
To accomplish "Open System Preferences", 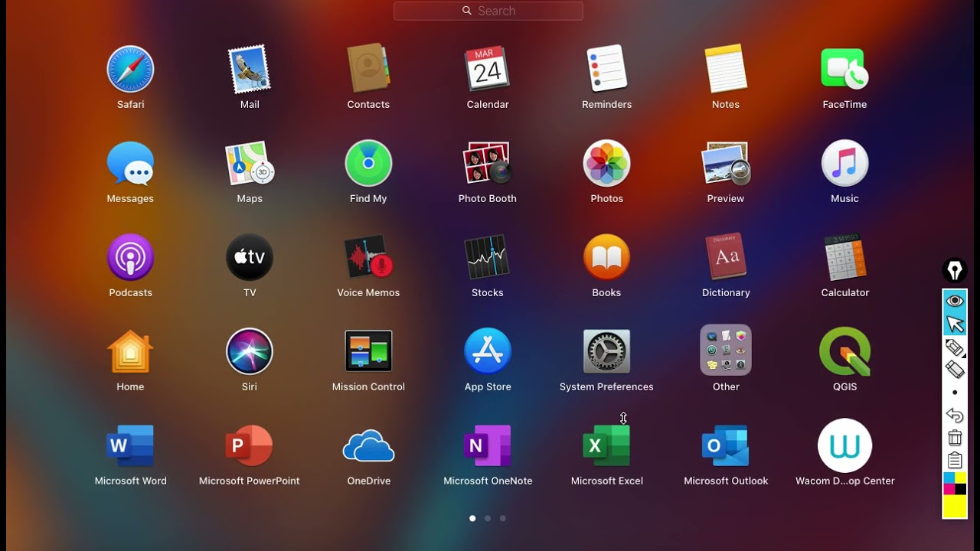I will [606, 351].
